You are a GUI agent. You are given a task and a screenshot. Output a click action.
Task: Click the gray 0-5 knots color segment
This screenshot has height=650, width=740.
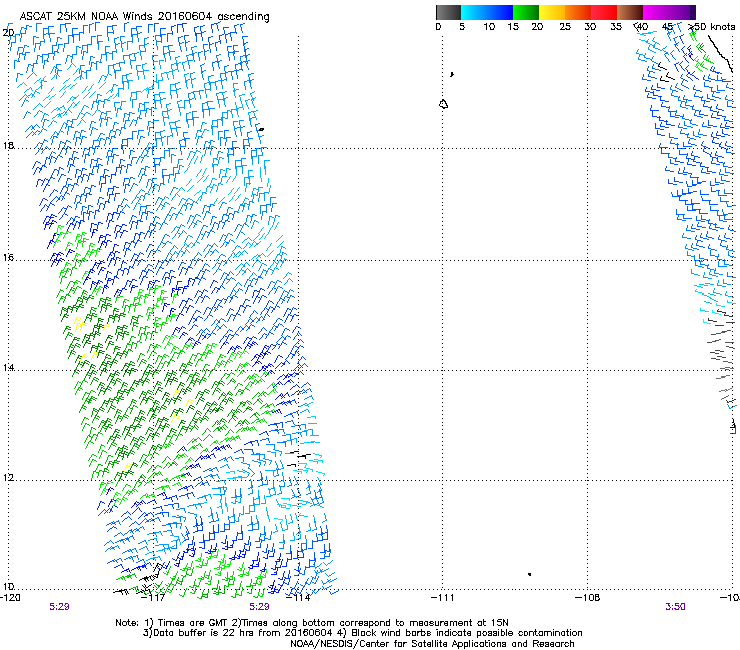click(x=449, y=12)
